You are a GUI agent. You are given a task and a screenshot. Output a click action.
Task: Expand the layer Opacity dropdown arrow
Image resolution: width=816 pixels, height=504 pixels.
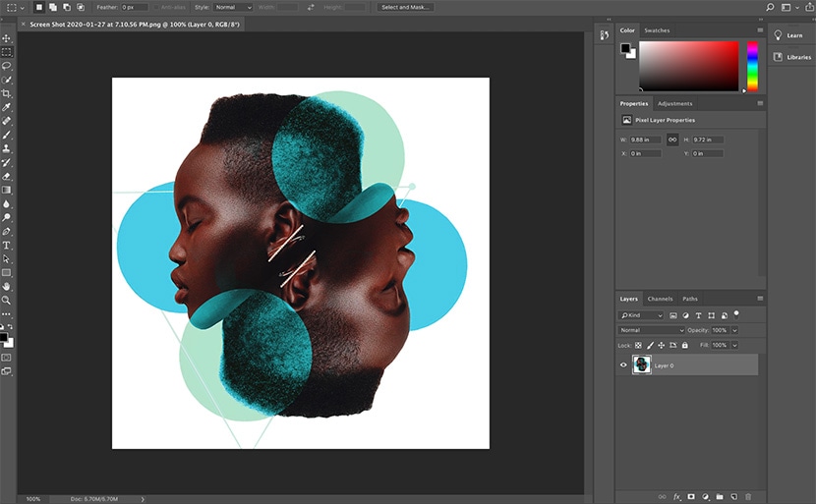click(734, 330)
